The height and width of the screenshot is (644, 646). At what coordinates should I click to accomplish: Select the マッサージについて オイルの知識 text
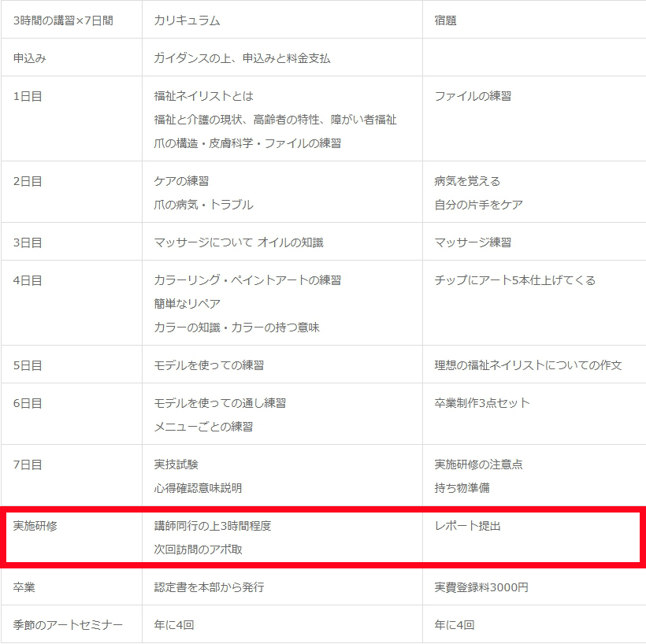tap(238, 242)
